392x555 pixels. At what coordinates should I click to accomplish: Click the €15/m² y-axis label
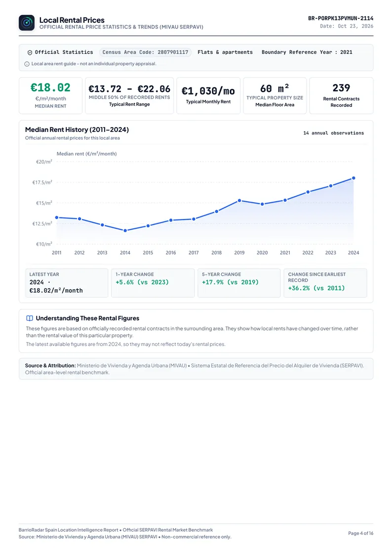tap(44, 203)
